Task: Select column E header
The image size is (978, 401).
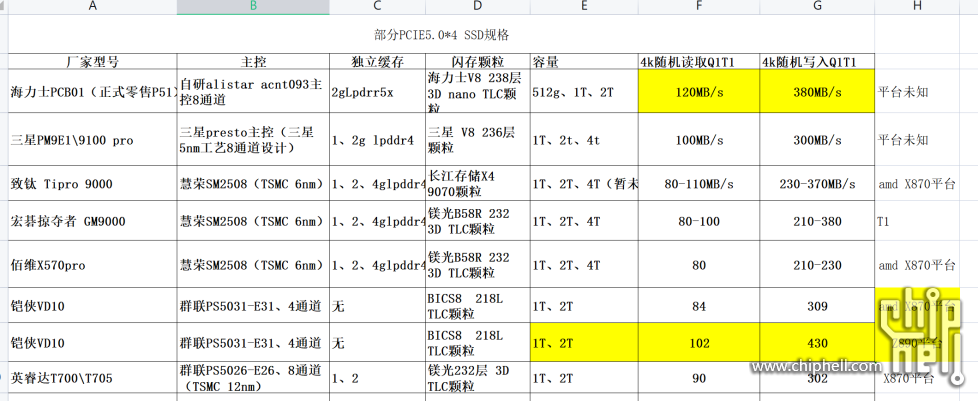Action: pyautogui.click(x=584, y=7)
